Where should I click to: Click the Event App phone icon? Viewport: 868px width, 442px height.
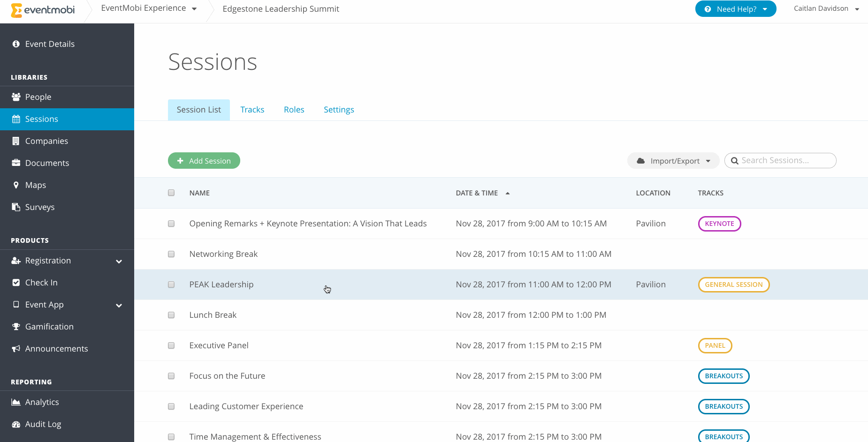[x=16, y=305]
